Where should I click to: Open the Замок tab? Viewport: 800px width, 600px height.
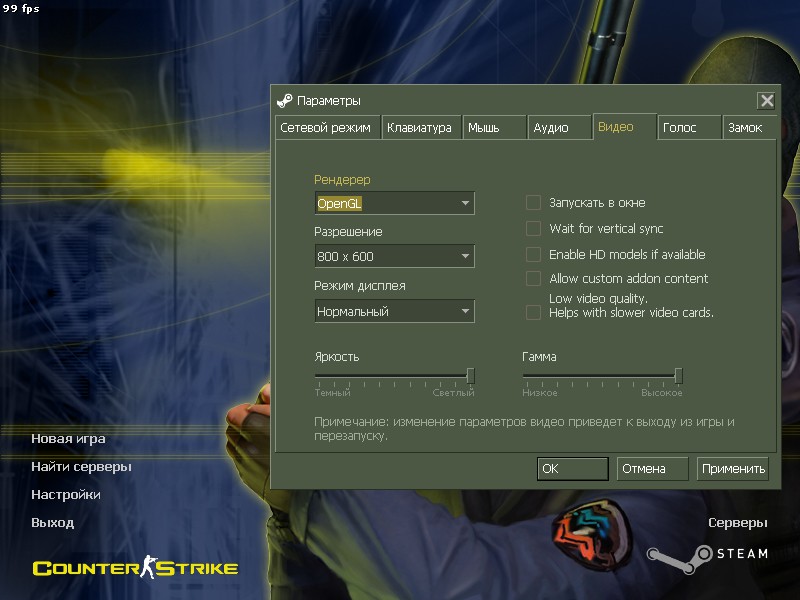click(x=750, y=128)
